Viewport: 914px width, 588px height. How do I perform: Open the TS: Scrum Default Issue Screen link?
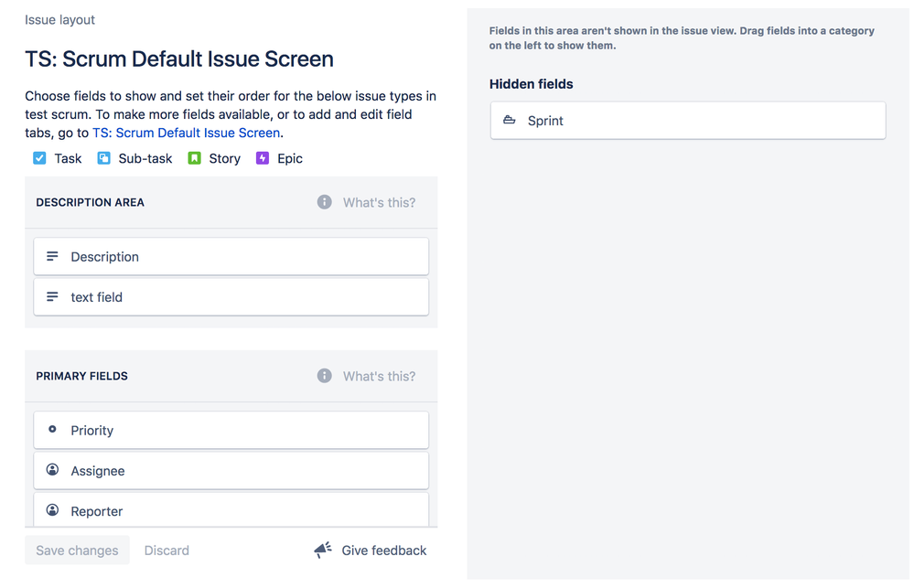(187, 132)
